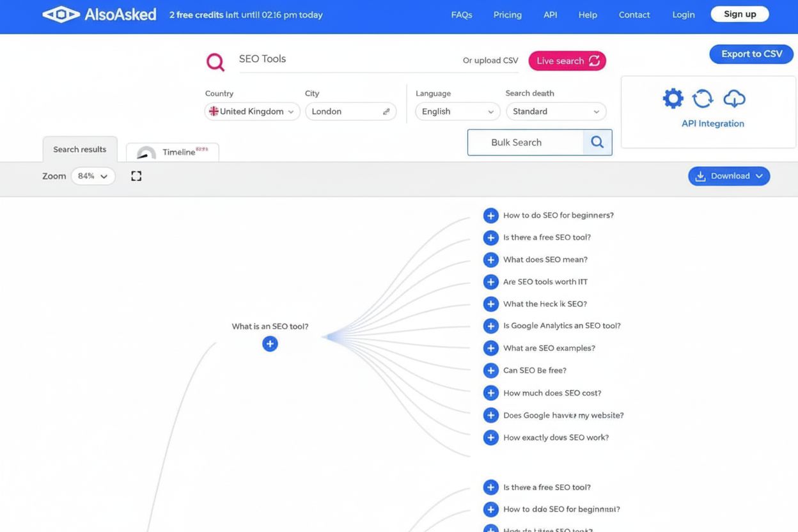
Task: Open the Zoom percentage dropdown
Action: tap(93, 175)
